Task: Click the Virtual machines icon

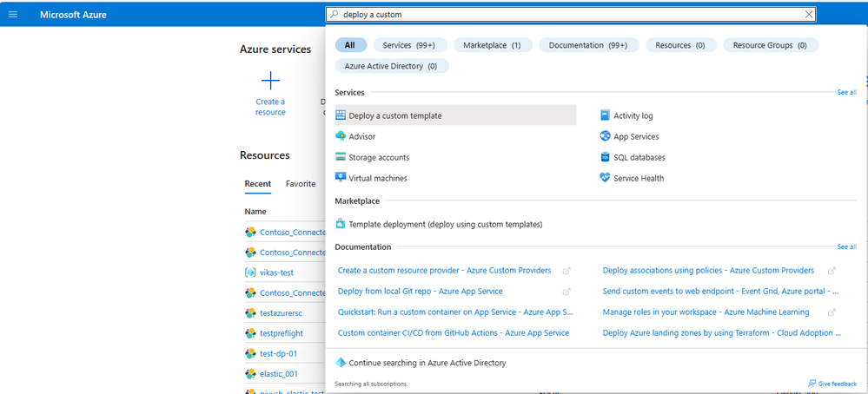Action: (341, 178)
